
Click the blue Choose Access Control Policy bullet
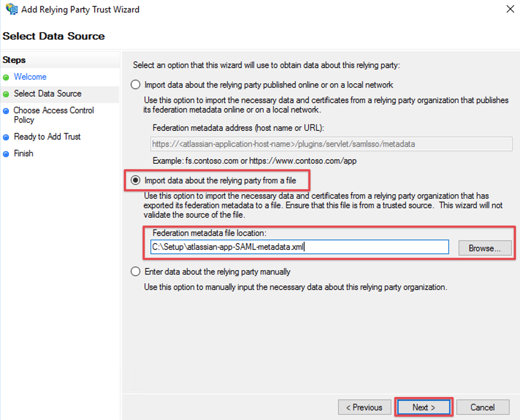[x=6, y=111]
